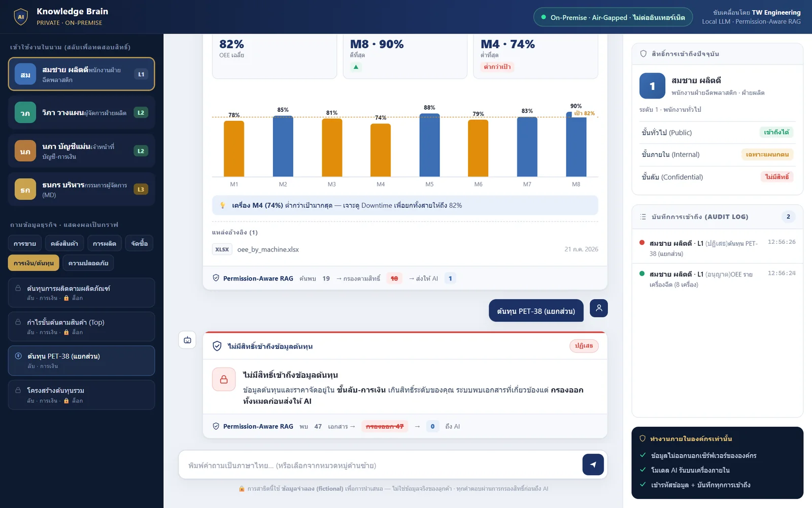Click the วภ avatar of Wipa
This screenshot has height=508, width=812.
[x=25, y=113]
